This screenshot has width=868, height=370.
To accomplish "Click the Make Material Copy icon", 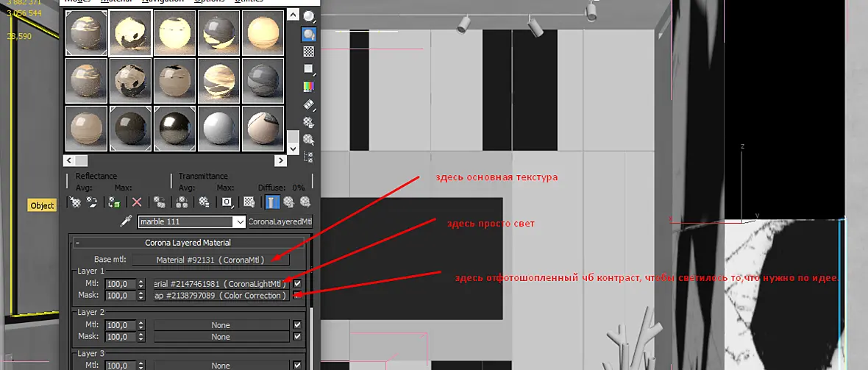I will coord(160,202).
